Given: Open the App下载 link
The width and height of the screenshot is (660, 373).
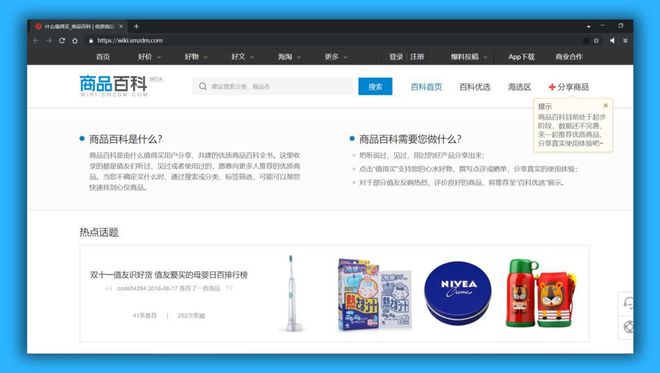Looking at the screenshot, I should pyautogui.click(x=521, y=56).
